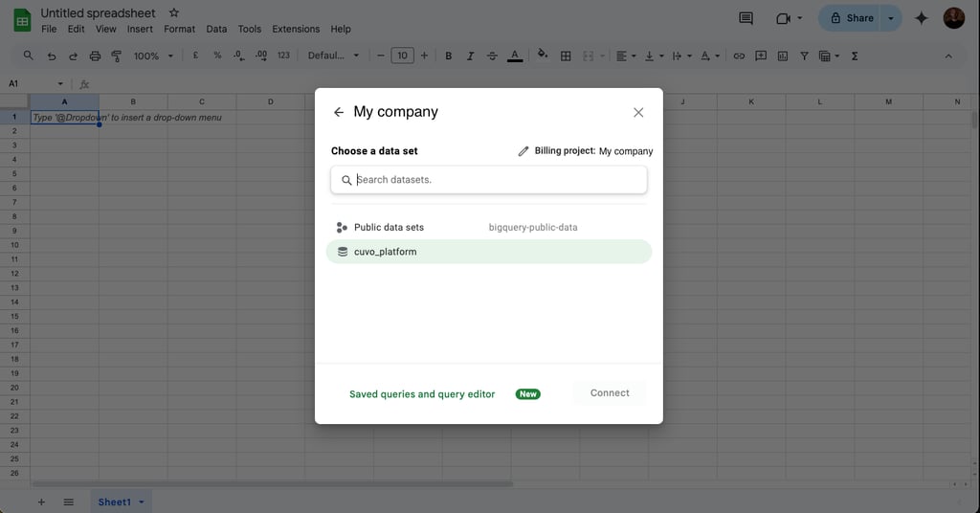Toggle italic formatting

470,56
